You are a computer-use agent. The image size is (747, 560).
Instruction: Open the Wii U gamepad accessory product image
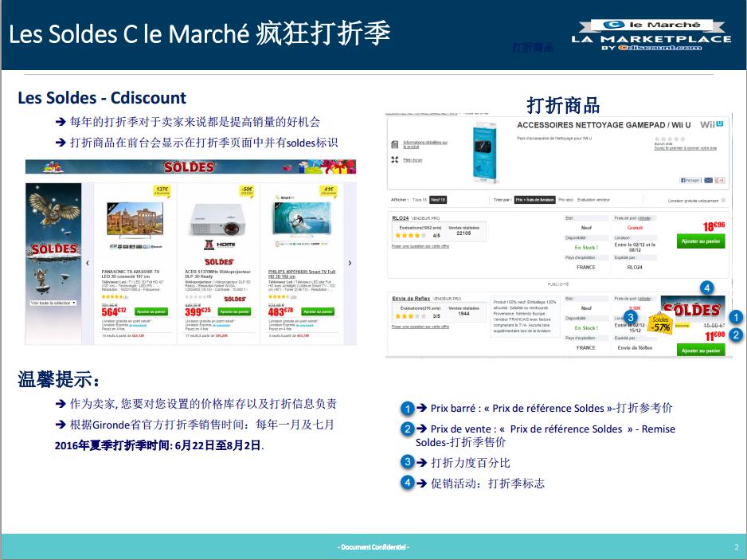(x=486, y=151)
